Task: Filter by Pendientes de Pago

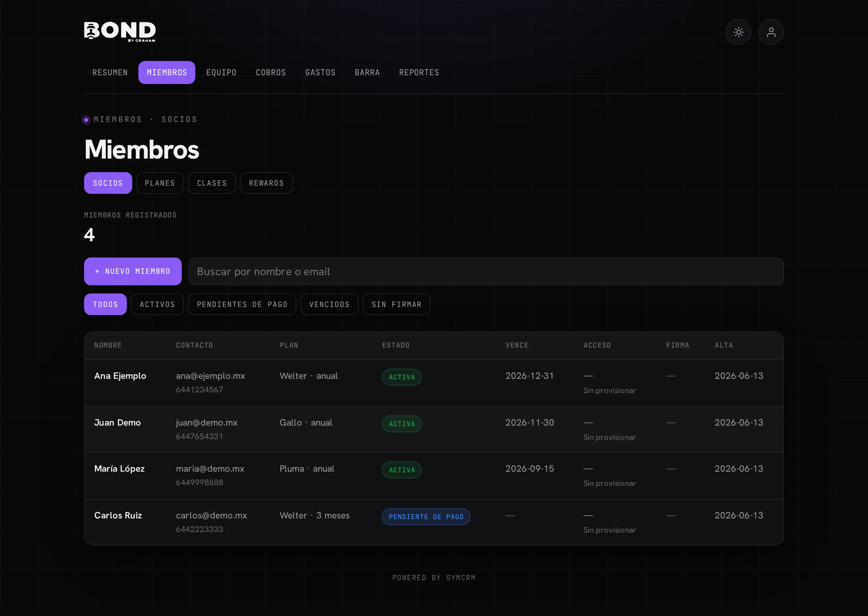Action: tap(242, 305)
